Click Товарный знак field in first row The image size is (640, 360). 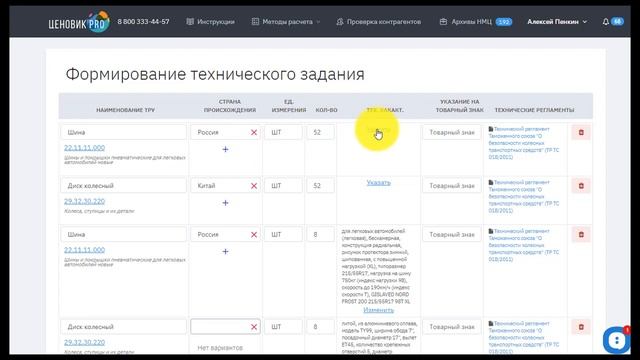452,132
